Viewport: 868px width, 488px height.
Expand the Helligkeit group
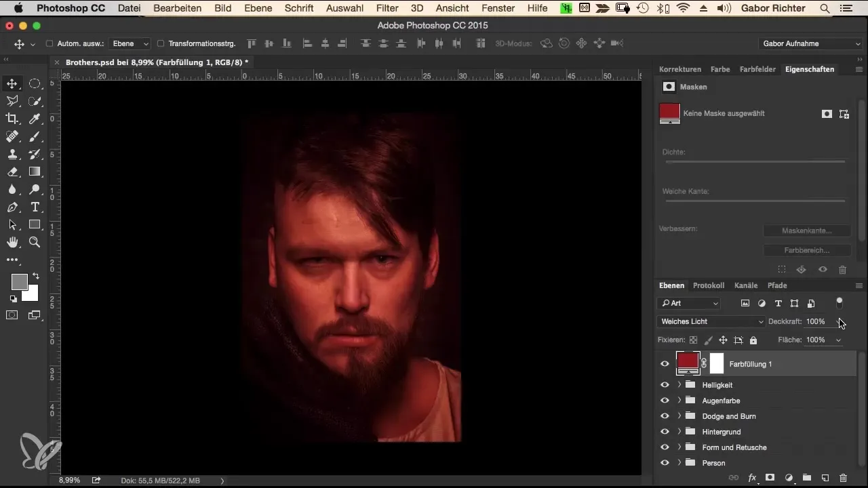coord(679,385)
